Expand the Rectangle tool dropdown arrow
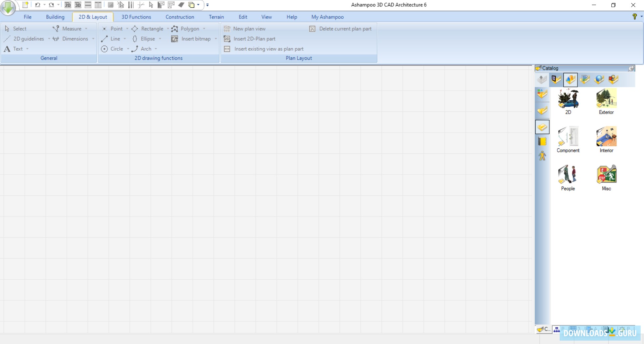This screenshot has height=344, width=644. (x=168, y=29)
